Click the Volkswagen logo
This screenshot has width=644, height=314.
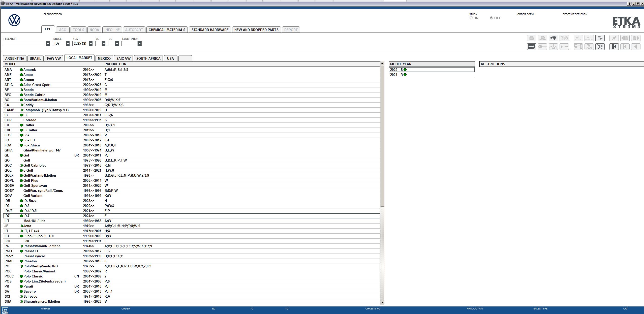point(14,20)
